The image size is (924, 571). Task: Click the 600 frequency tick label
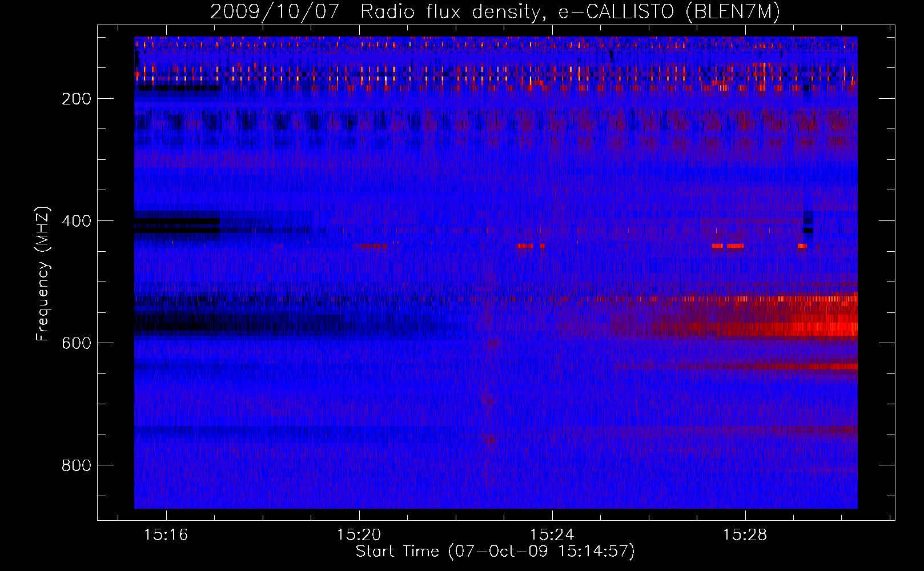77,343
